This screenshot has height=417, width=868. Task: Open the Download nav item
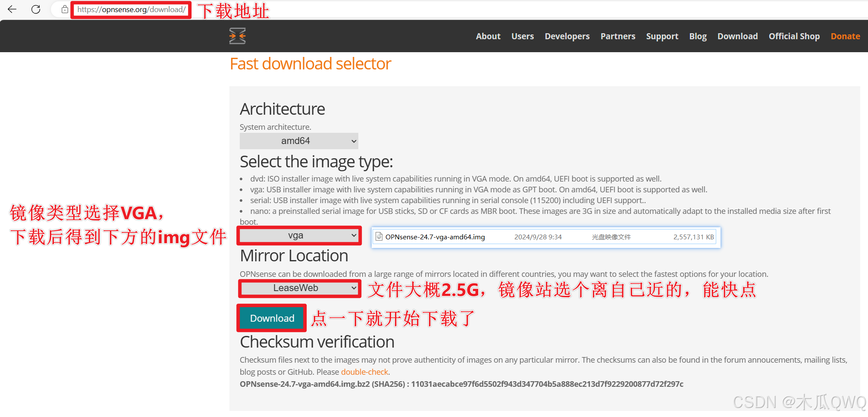(737, 36)
